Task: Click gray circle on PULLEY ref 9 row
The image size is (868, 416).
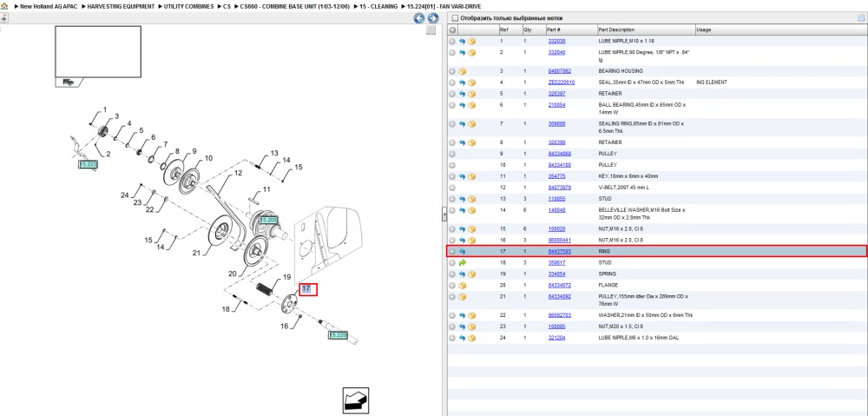Action: coord(452,154)
